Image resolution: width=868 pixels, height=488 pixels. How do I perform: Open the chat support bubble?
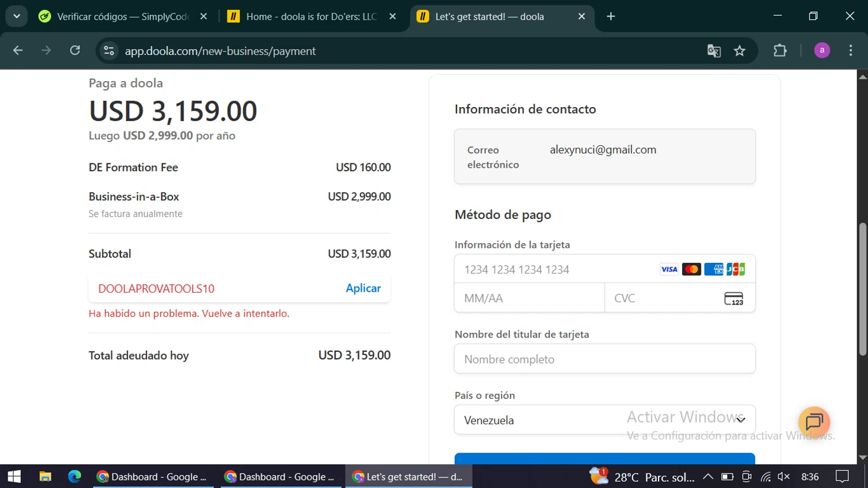[x=814, y=422]
